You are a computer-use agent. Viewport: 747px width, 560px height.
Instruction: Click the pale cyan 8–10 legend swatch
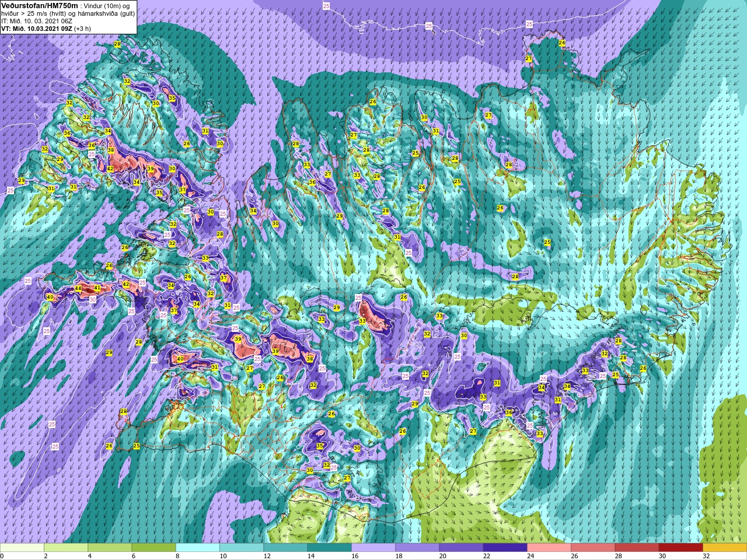tap(198, 548)
